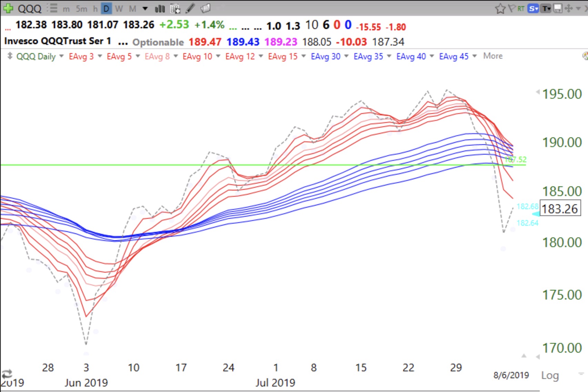Open the chart style bars icon
Viewport: 588px width, 392px height.
coord(160,9)
